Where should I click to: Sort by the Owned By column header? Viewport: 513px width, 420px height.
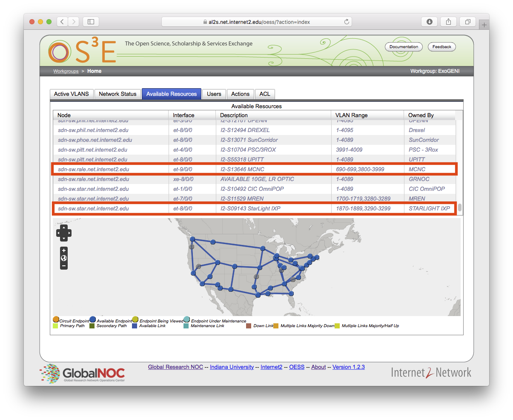pos(430,115)
